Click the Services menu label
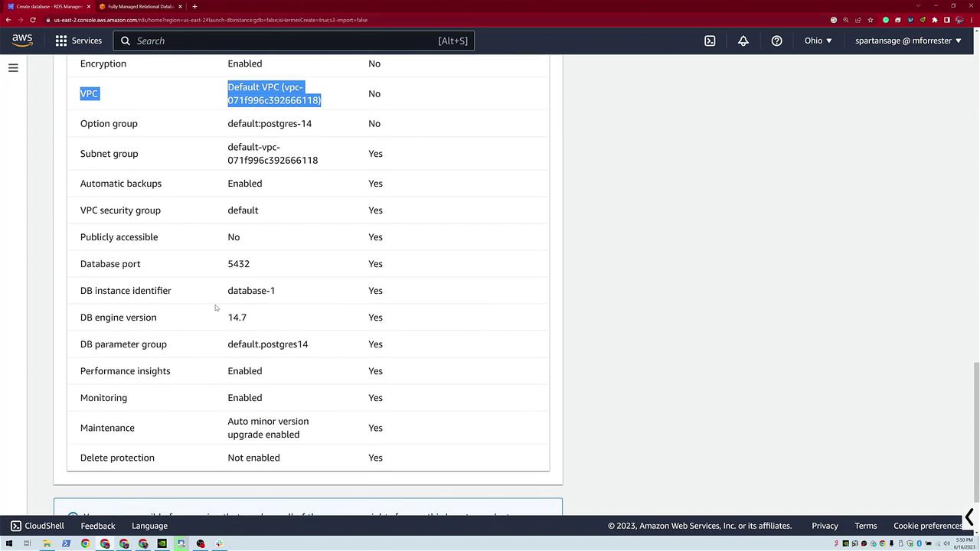 (87, 41)
